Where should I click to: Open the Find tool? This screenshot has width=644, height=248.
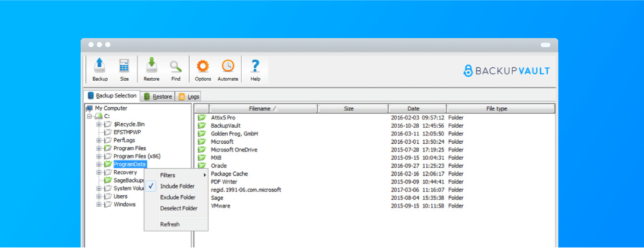tap(176, 70)
